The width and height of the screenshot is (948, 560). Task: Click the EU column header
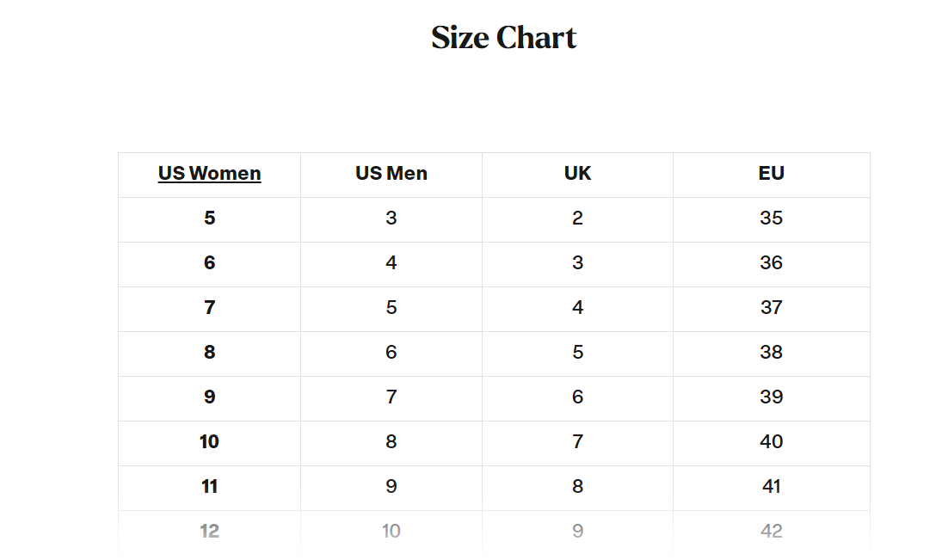pos(771,174)
